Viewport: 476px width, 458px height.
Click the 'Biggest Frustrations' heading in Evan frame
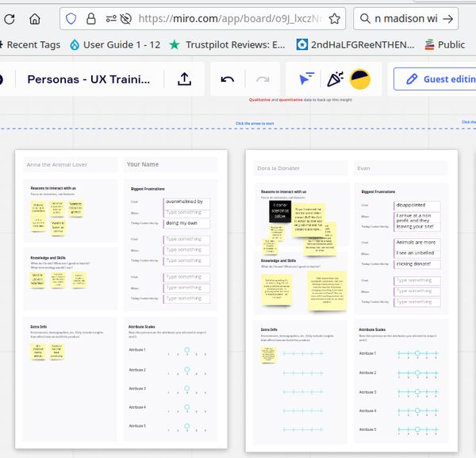[378, 192]
